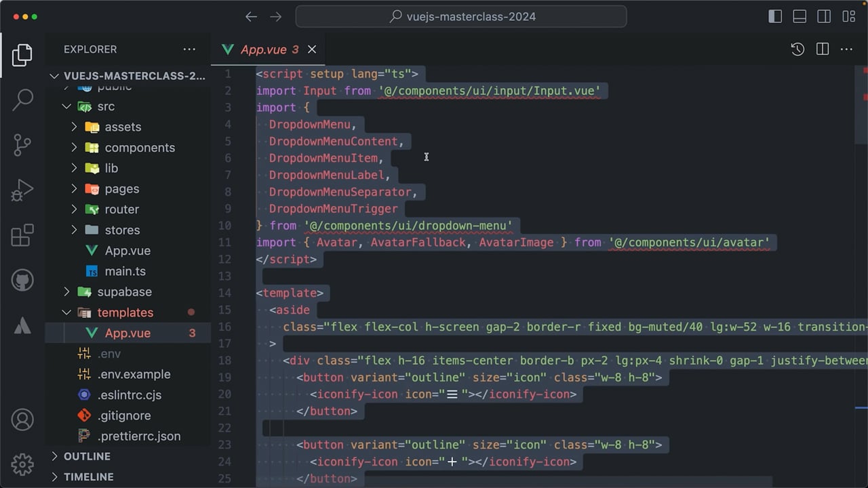Click line number 13 in the gutter
868x488 pixels.
[x=224, y=276]
